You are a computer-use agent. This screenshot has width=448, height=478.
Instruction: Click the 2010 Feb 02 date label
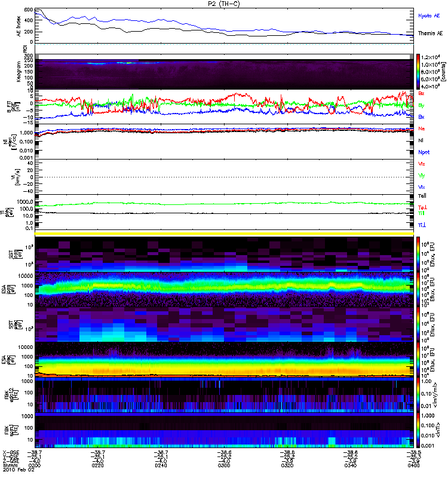pyautogui.click(x=19, y=470)
